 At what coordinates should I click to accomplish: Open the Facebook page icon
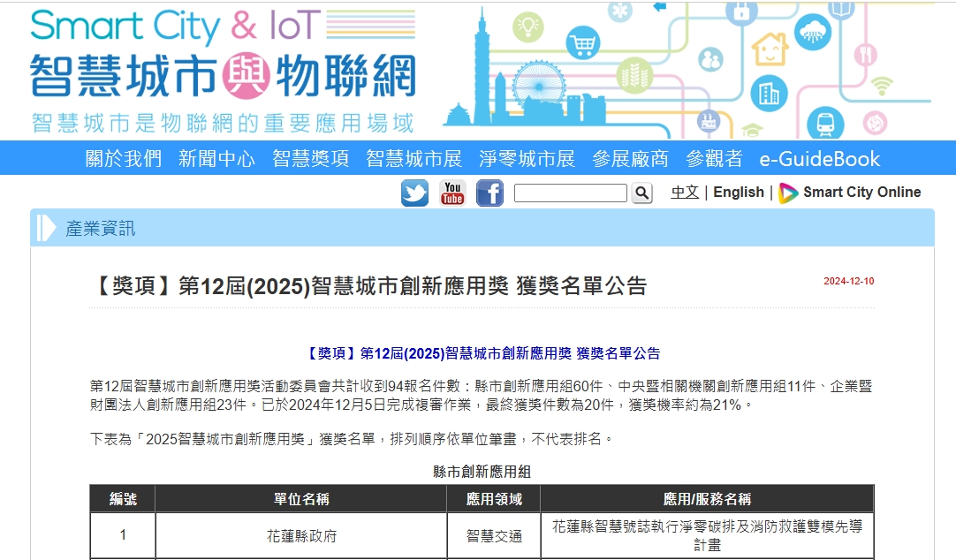pos(489,193)
